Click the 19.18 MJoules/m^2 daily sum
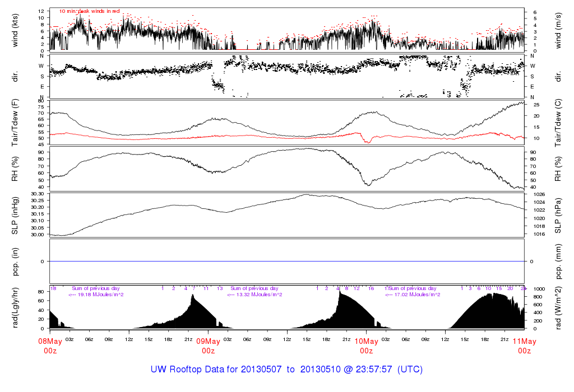 point(96,295)
